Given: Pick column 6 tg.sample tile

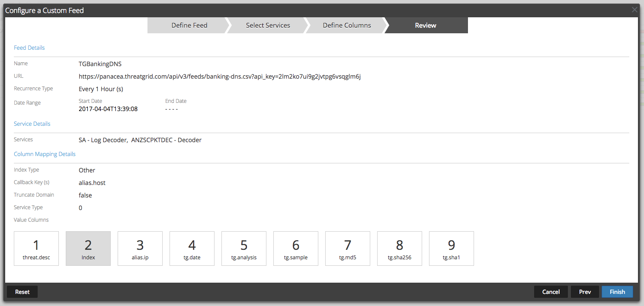Looking at the screenshot, I should pyautogui.click(x=296, y=249).
